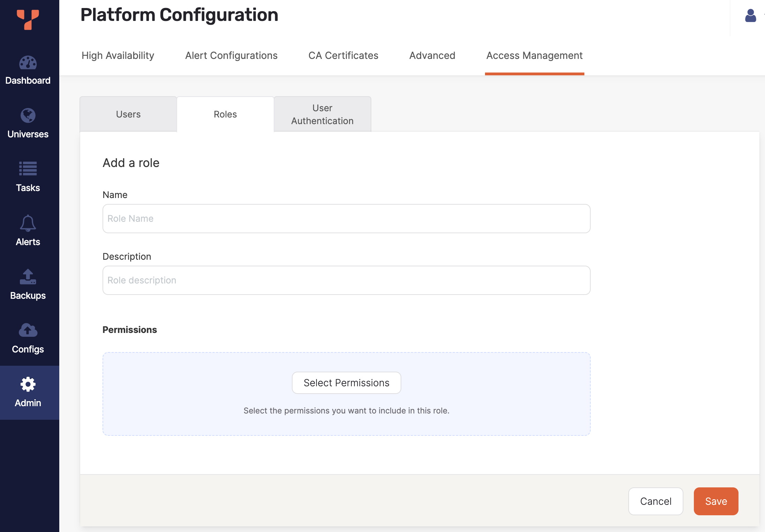Save the new role
Viewport: 765px width, 532px height.
pyautogui.click(x=715, y=501)
